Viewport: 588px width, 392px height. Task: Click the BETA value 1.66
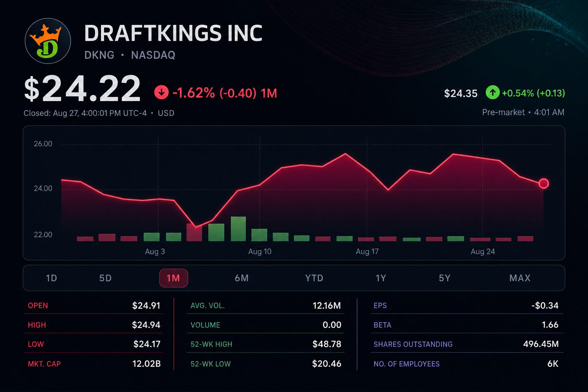(x=550, y=325)
